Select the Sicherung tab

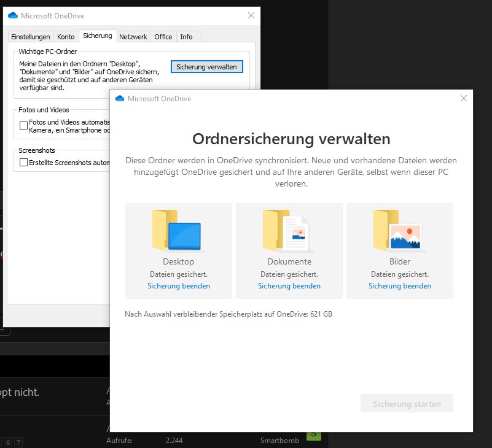click(x=98, y=36)
